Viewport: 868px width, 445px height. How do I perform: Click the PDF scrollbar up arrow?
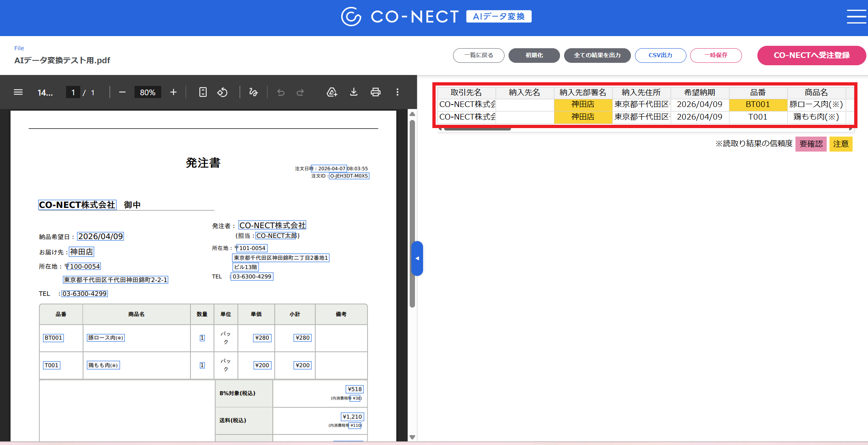click(412, 114)
